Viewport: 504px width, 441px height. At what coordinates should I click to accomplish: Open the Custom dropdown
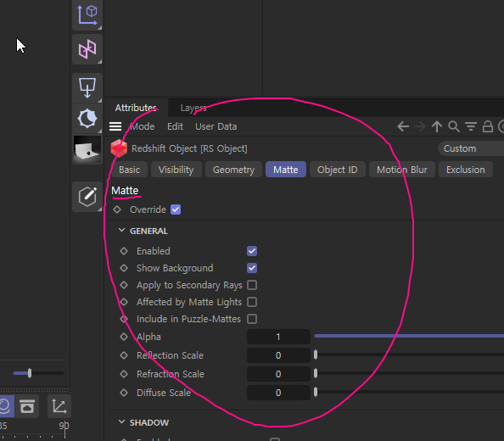(x=471, y=148)
